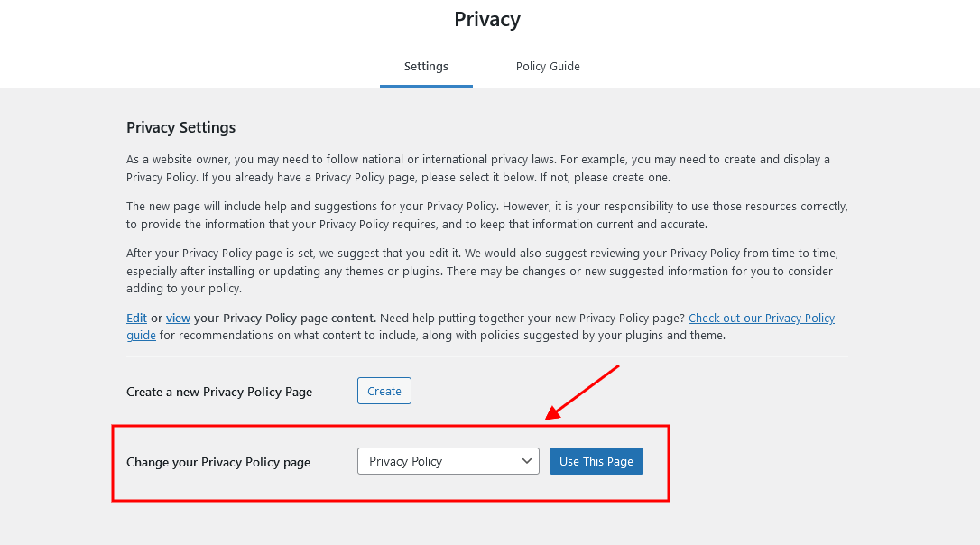
Task: Click the dropdown chevron arrow next to Privacy Policy
Action: point(526,461)
